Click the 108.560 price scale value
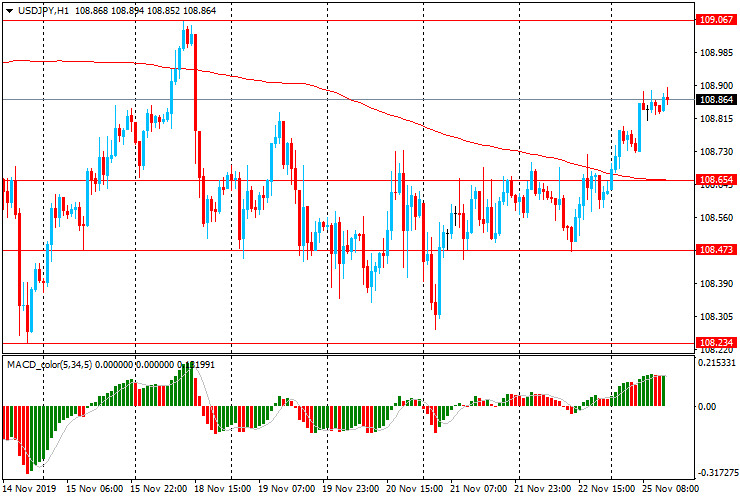Screen dimensions: 740x500 716,218
